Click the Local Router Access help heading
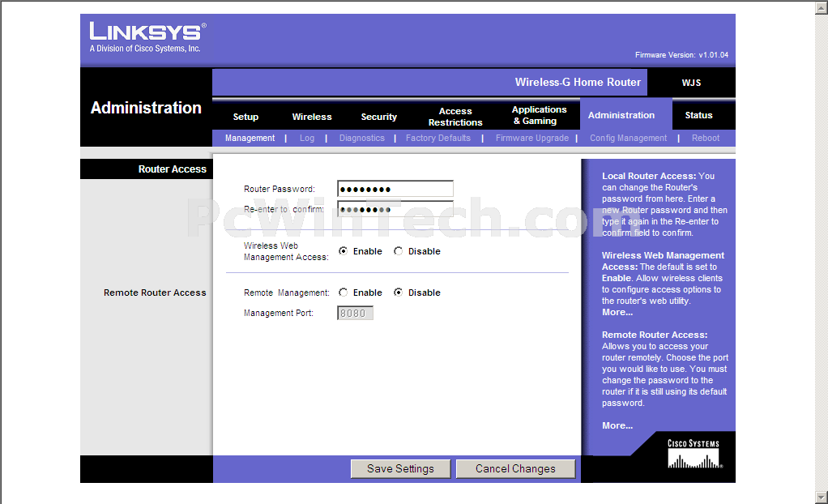This screenshot has width=828, height=504. pyautogui.click(x=649, y=176)
